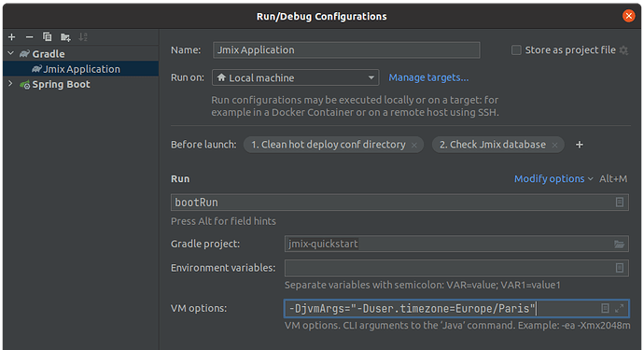Viewport: 644px width, 350px height.
Task: Browse Gradle project with folder icon
Action: click(x=619, y=244)
